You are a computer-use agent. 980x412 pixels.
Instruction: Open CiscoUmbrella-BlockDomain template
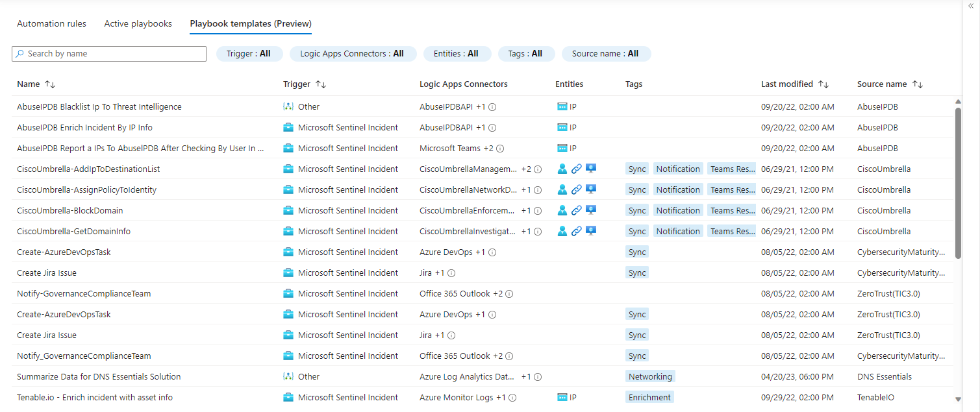click(70, 211)
